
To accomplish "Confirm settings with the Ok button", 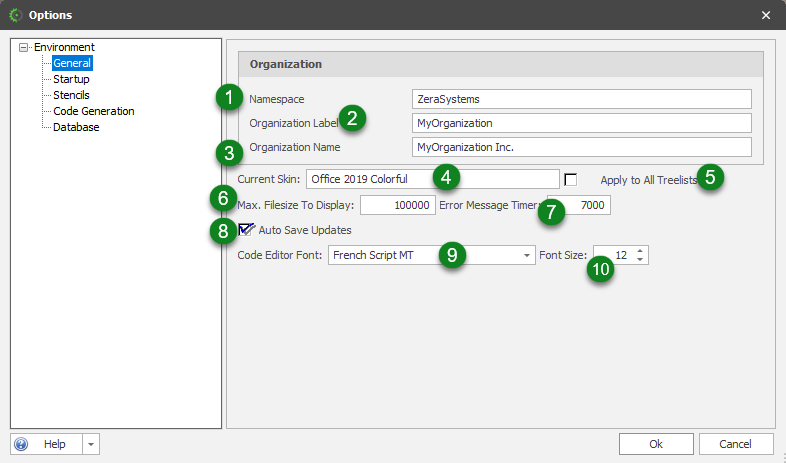I will 656,444.
